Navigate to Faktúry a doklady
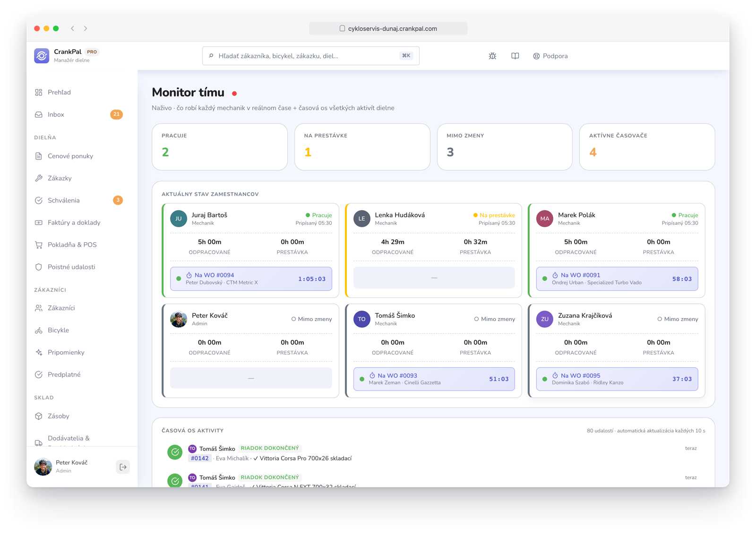756x534 pixels. (x=78, y=222)
